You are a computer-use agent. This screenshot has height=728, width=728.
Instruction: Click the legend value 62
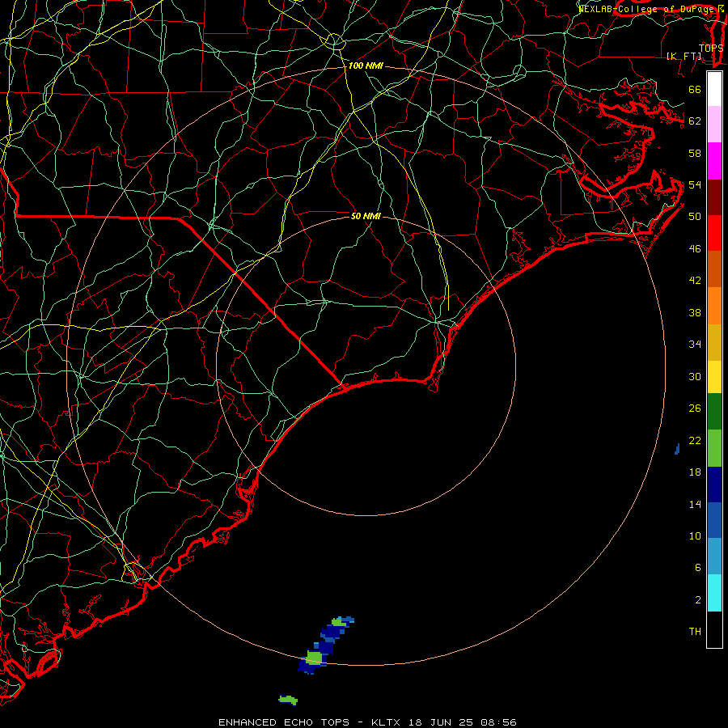695,121
